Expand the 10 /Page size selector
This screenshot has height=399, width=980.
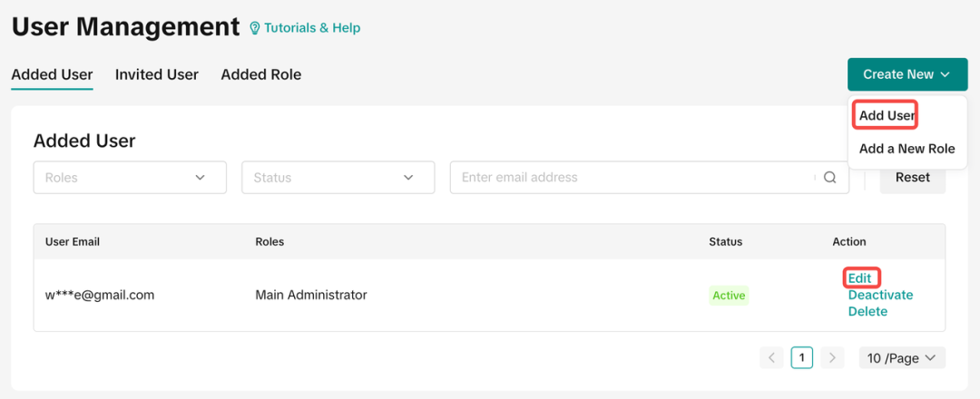click(902, 358)
